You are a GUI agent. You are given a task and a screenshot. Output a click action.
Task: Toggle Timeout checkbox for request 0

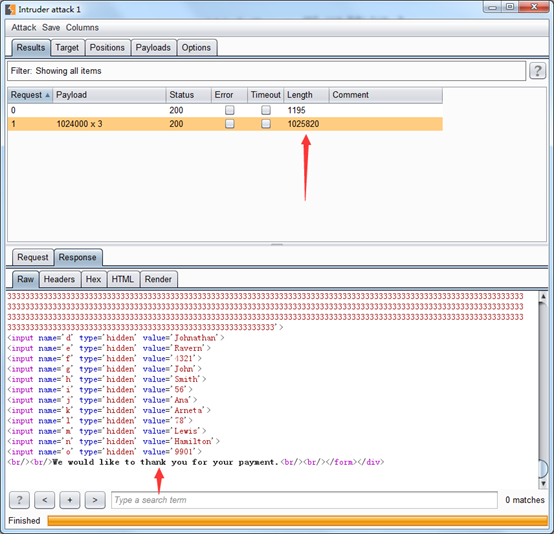pos(266,110)
